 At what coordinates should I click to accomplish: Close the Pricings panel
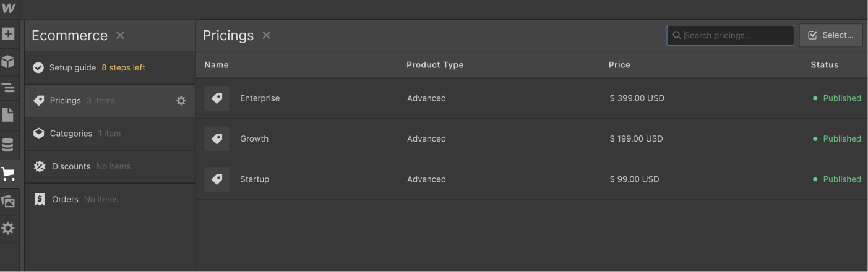pos(266,35)
